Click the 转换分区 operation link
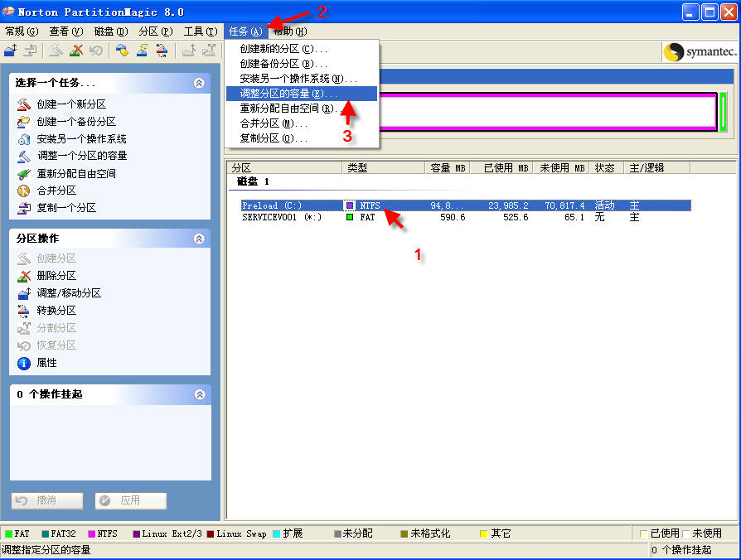The image size is (741, 560). [x=56, y=310]
